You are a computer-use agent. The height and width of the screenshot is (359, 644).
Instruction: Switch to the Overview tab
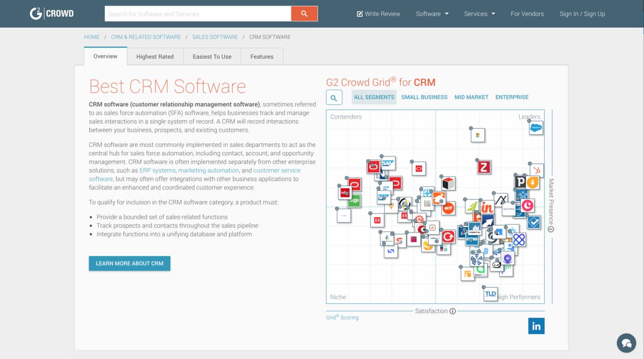[105, 56]
